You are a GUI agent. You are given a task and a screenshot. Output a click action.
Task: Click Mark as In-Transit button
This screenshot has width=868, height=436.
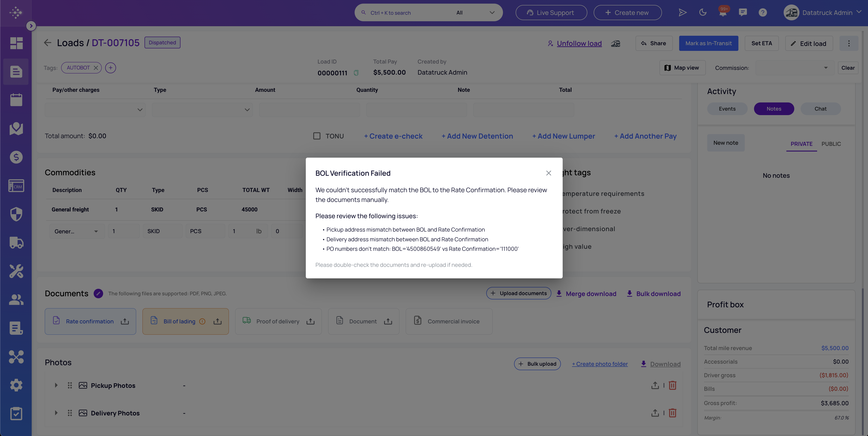pos(708,43)
